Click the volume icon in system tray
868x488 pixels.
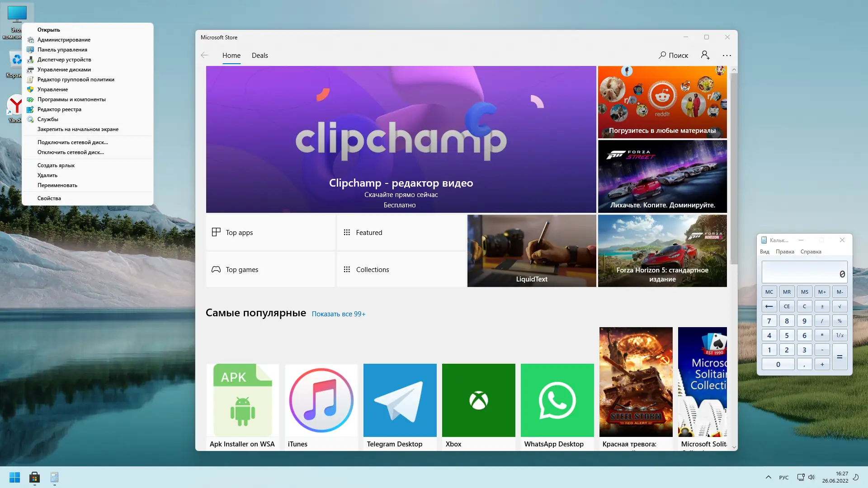(x=811, y=477)
